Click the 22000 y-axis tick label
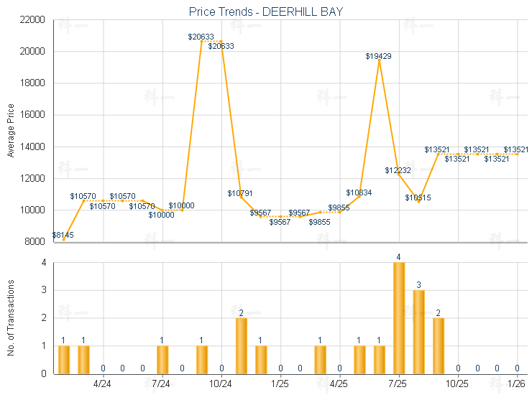Screen dimensions: 532x395 [33, 20]
